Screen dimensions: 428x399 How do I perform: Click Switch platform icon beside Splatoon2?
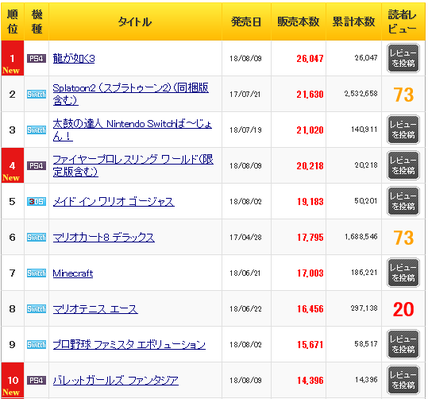[36, 94]
